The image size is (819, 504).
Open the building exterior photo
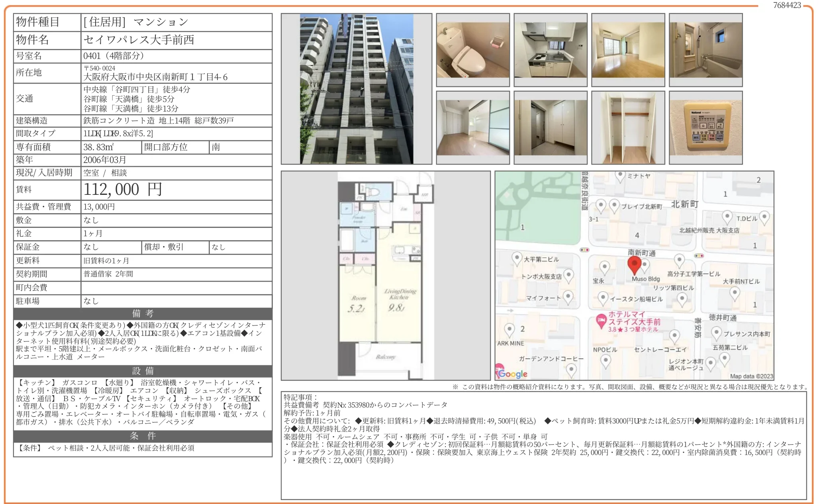point(356,89)
